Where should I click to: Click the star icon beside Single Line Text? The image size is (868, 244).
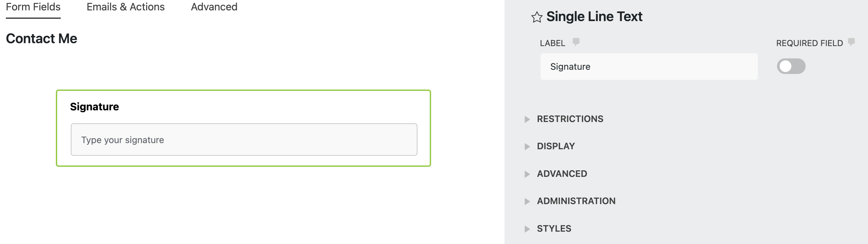537,17
